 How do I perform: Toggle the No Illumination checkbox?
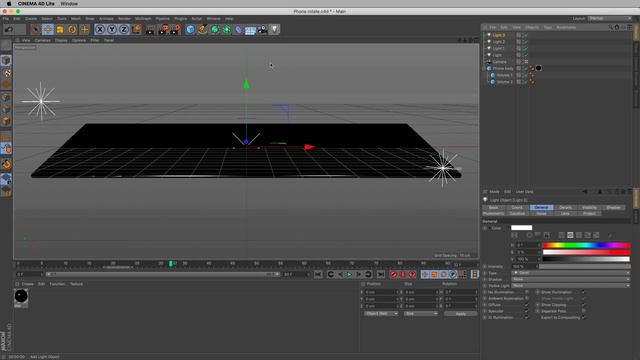tap(527, 292)
